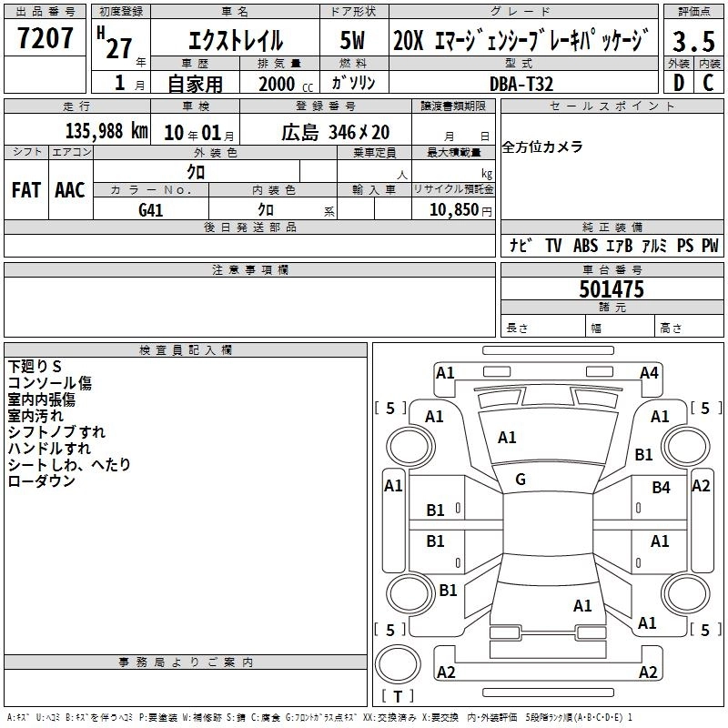This screenshot has height=728, width=728.
Task: Click inspector note 室内汚れ
Action: [35, 416]
